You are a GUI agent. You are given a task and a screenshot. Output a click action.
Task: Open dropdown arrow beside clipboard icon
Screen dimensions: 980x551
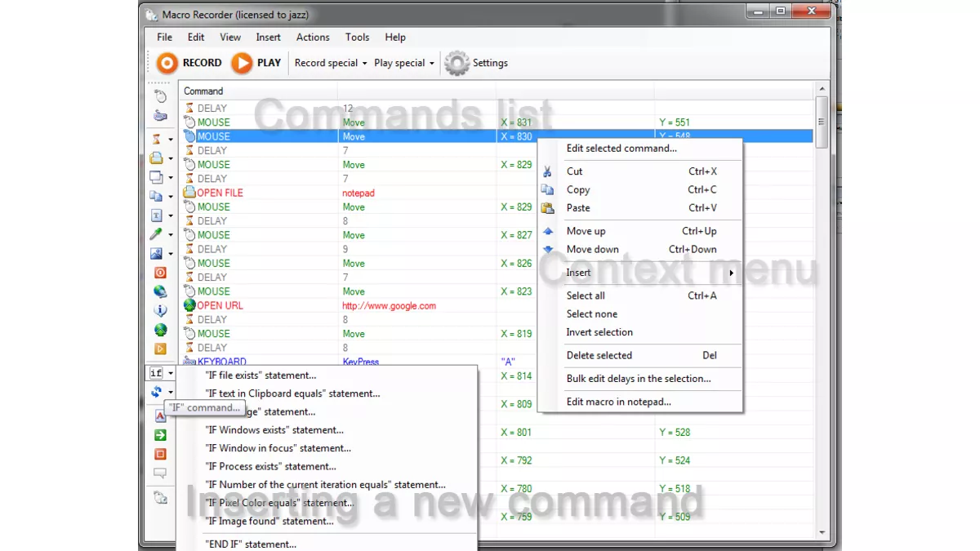click(171, 197)
